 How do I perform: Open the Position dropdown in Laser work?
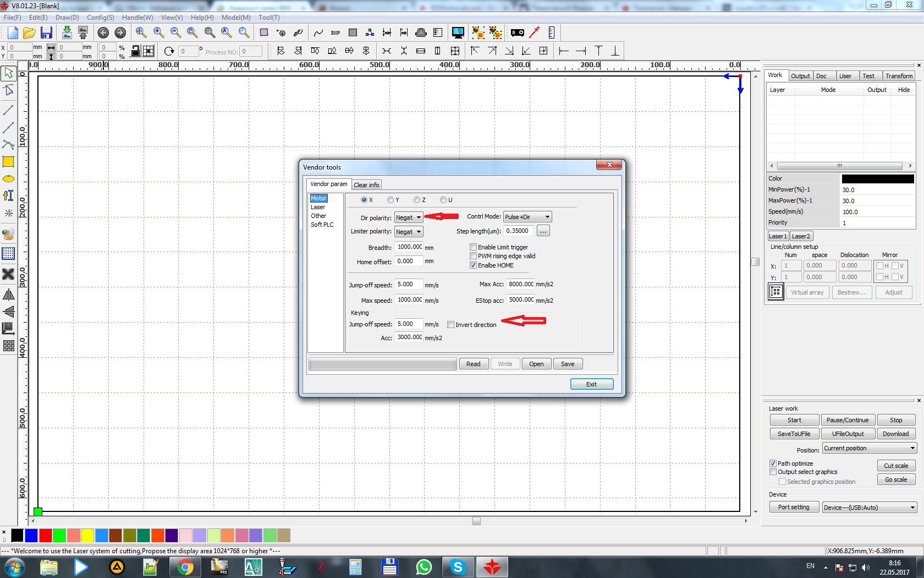(870, 448)
